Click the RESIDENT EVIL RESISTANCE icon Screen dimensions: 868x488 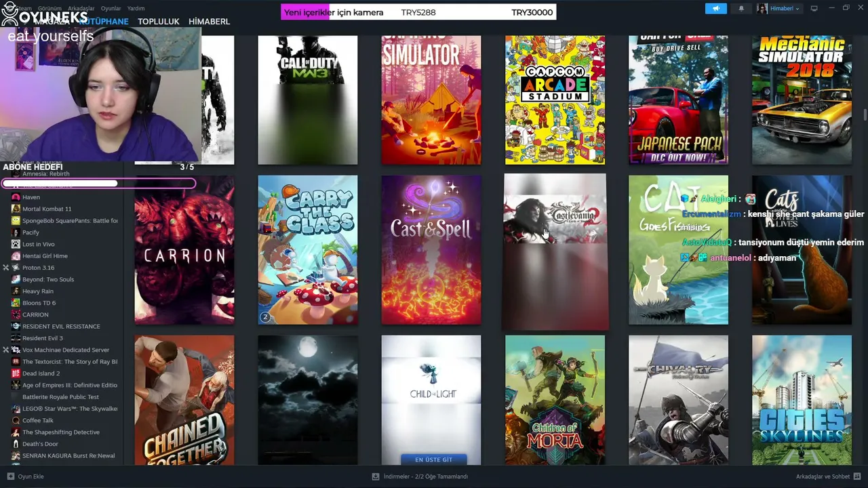[x=16, y=327]
